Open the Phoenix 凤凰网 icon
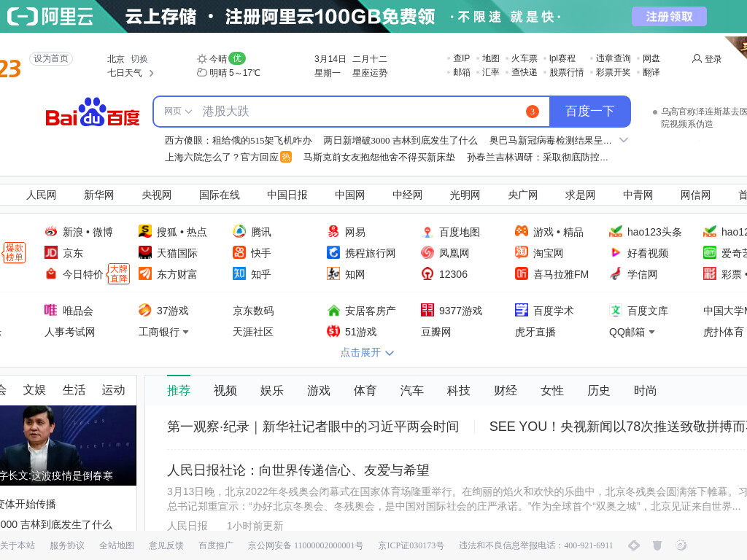The height and width of the screenshot is (560, 747). (x=427, y=252)
